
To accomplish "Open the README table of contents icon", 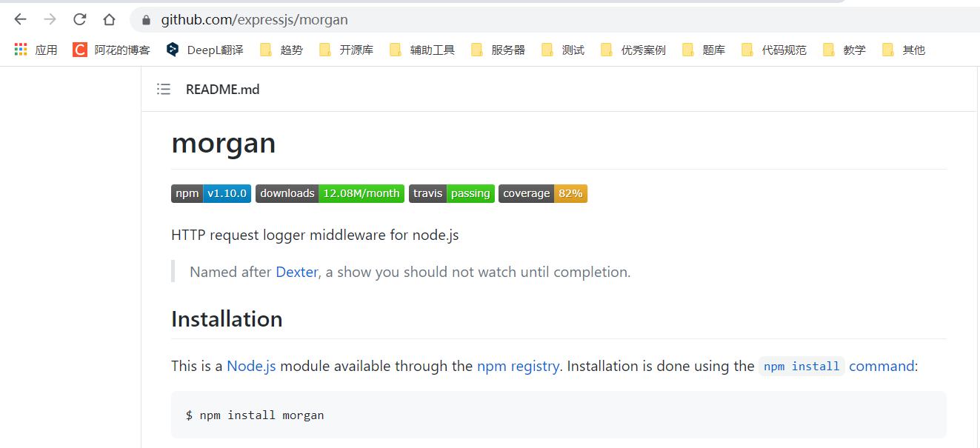I will tap(163, 89).
